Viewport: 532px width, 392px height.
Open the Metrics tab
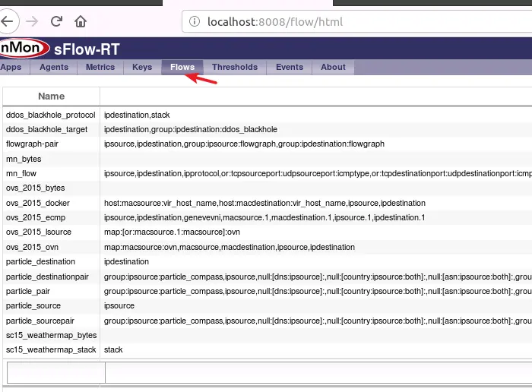(x=100, y=67)
